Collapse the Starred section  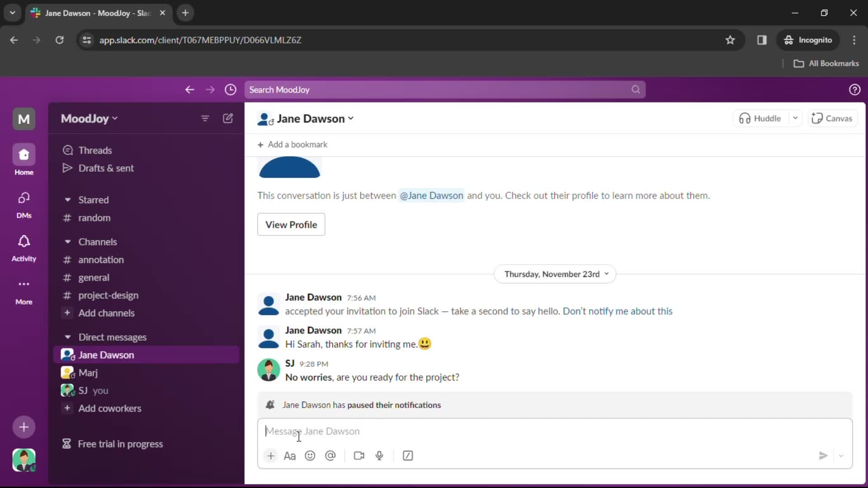click(x=68, y=200)
